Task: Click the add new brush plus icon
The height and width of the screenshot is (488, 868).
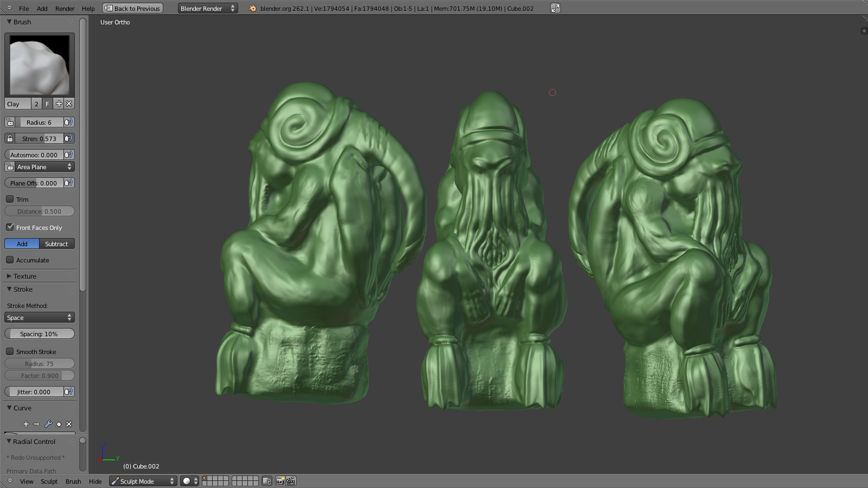Action: point(59,104)
